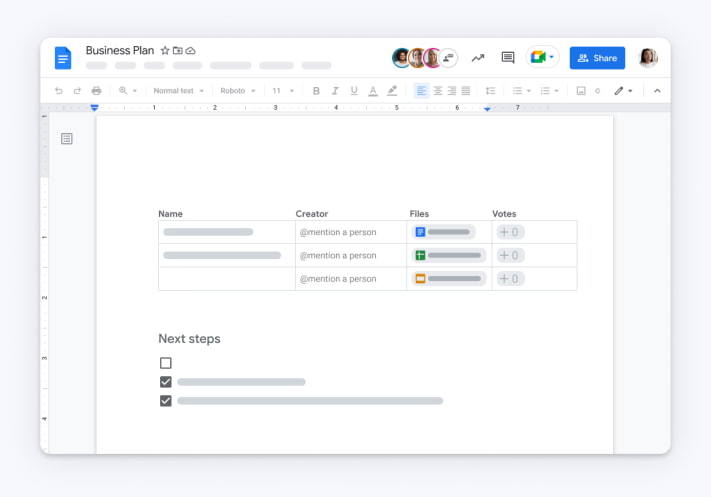The height and width of the screenshot is (497, 711).
Task: Open the Roboto font dropdown
Action: 237,91
